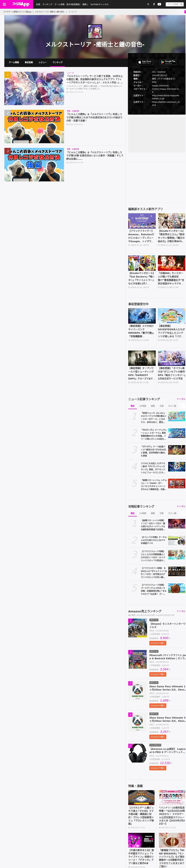Image resolution: width=186 pixels, height=868 pixels.
Task: Open the 白猫NW monster article card
Action: pos(172,272)
